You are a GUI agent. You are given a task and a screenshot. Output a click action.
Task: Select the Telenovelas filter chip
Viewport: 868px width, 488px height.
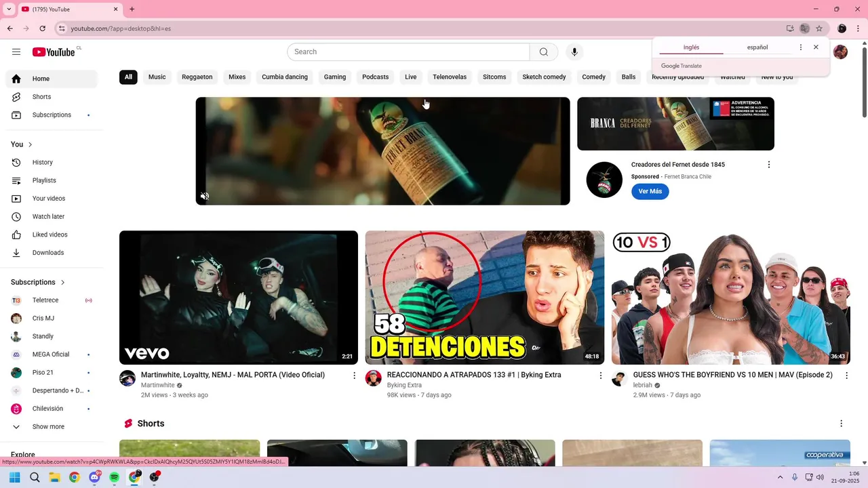tap(450, 77)
